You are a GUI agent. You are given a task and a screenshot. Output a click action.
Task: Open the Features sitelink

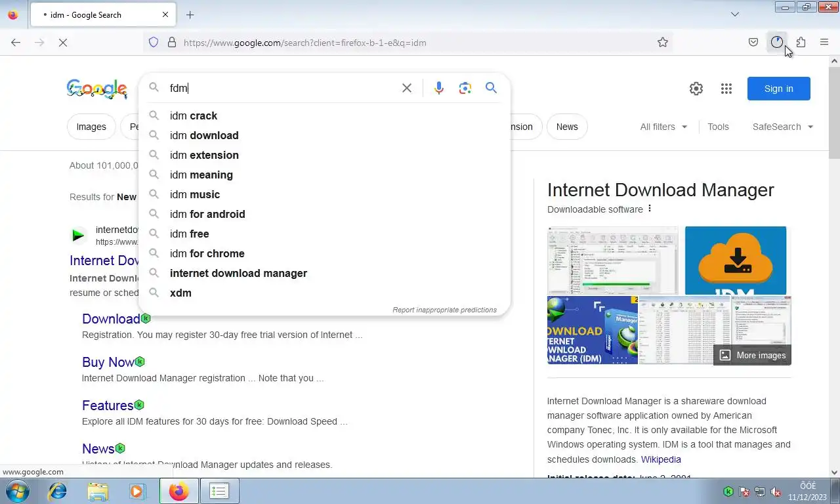[x=108, y=406]
